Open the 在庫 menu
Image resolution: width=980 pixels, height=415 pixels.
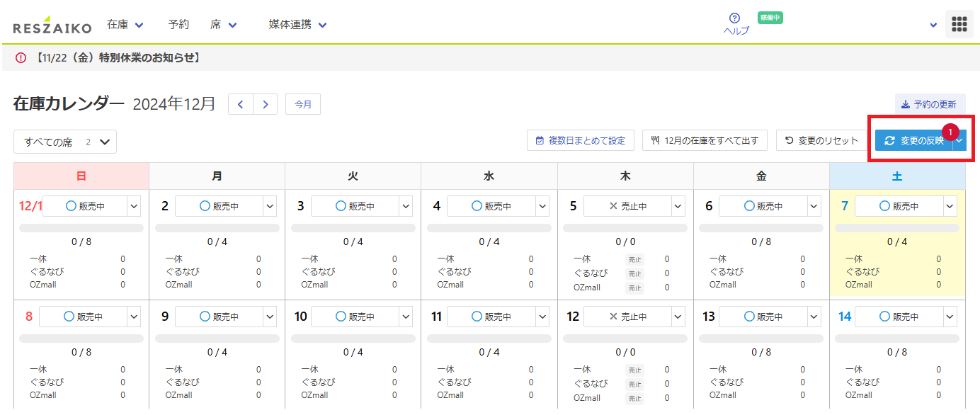click(125, 25)
